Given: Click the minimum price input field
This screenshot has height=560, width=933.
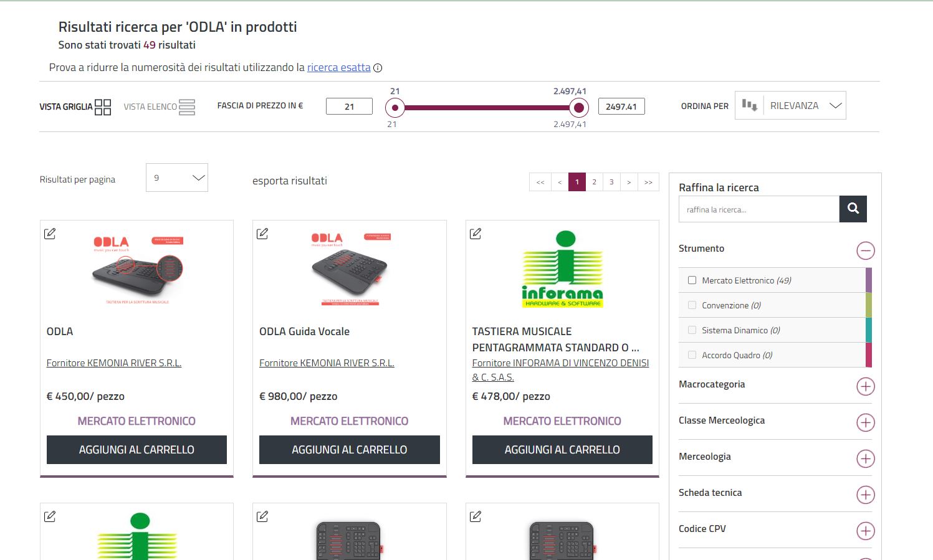Looking at the screenshot, I should point(349,107).
